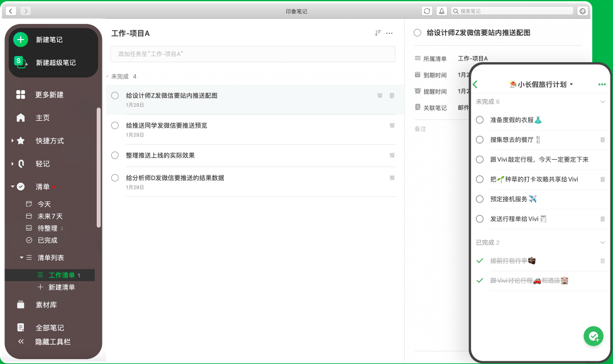The height and width of the screenshot is (364, 613).
Task: Collapse 未完成 6 chevron in phone
Action: tap(602, 102)
